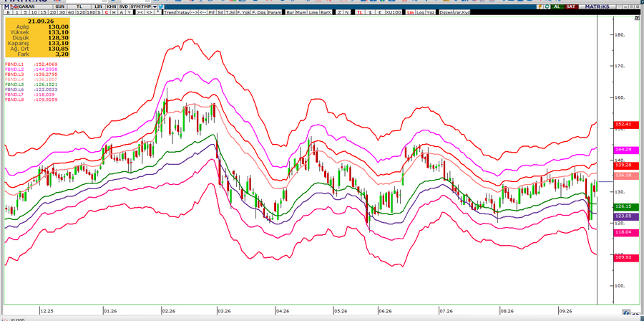
Task: Click the LIN header button
Action: 99,6
